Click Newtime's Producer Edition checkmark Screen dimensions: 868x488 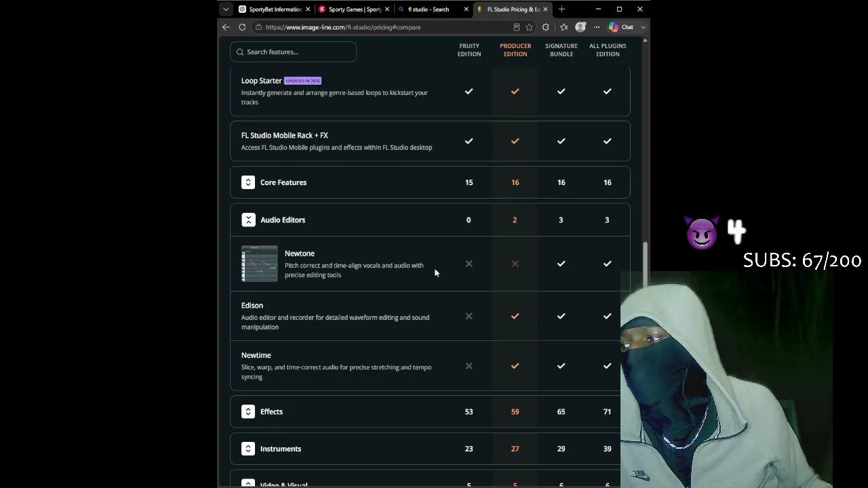(x=515, y=366)
